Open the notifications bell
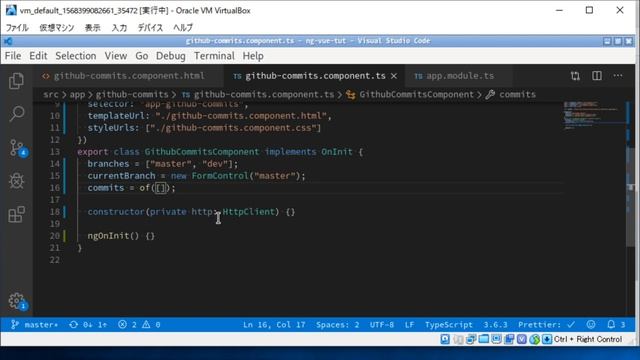The width and height of the screenshot is (640, 360). [x=616, y=324]
